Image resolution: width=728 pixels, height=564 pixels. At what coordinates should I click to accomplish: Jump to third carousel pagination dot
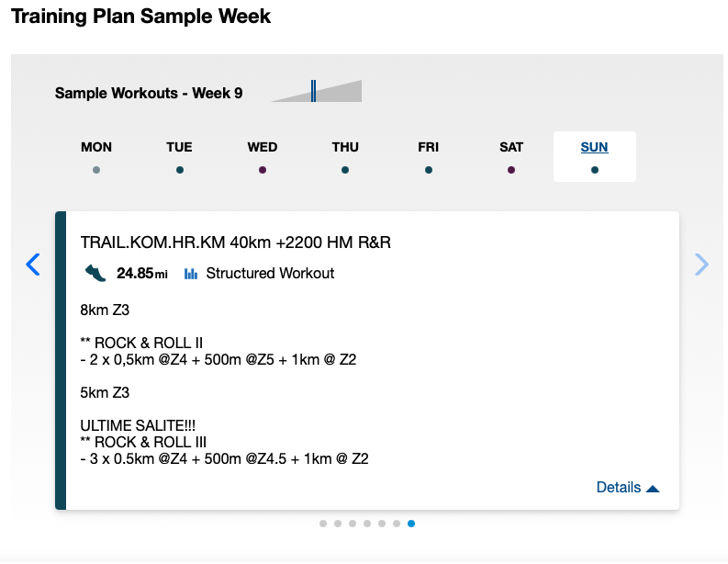353,524
